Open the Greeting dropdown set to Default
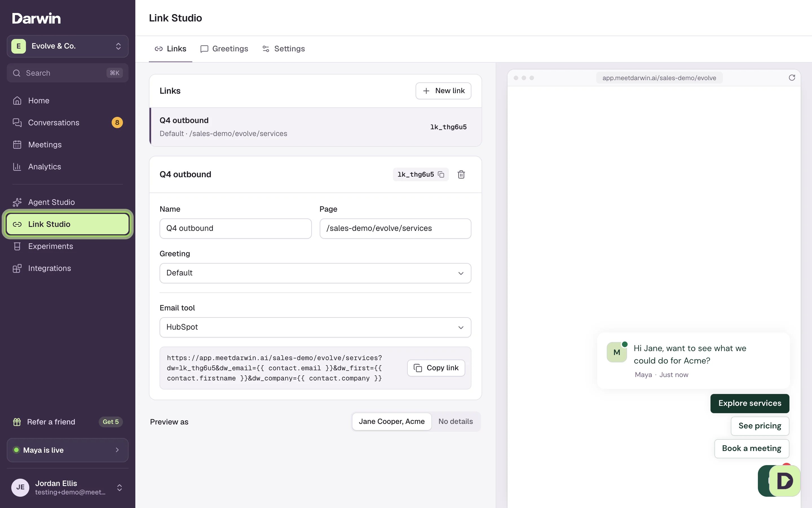812x508 pixels. tap(315, 273)
